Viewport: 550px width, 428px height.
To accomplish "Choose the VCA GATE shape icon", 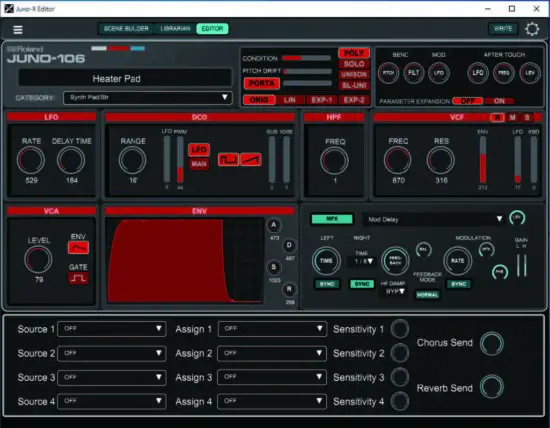I will click(78, 278).
